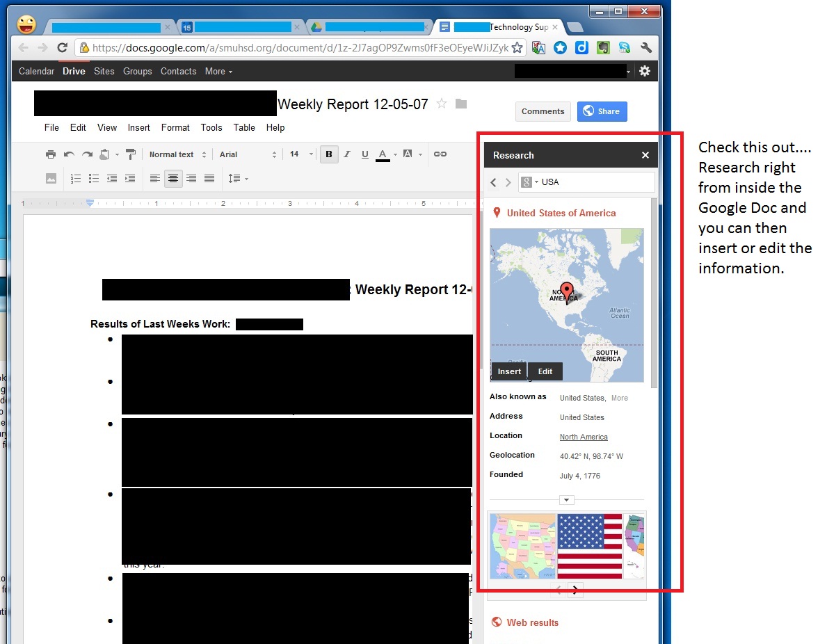Justify the text
827x644 pixels.
(209, 179)
